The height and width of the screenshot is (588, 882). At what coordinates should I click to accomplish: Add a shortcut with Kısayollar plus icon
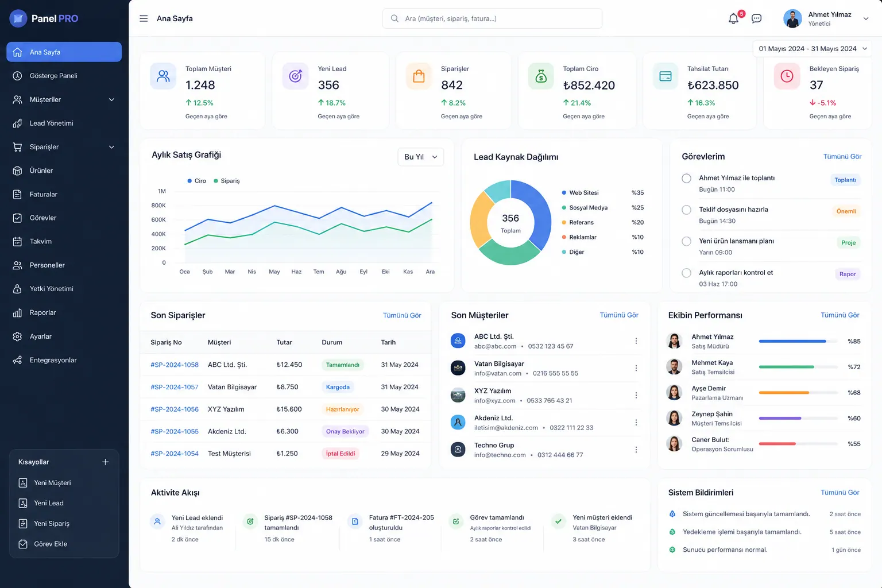click(x=106, y=462)
